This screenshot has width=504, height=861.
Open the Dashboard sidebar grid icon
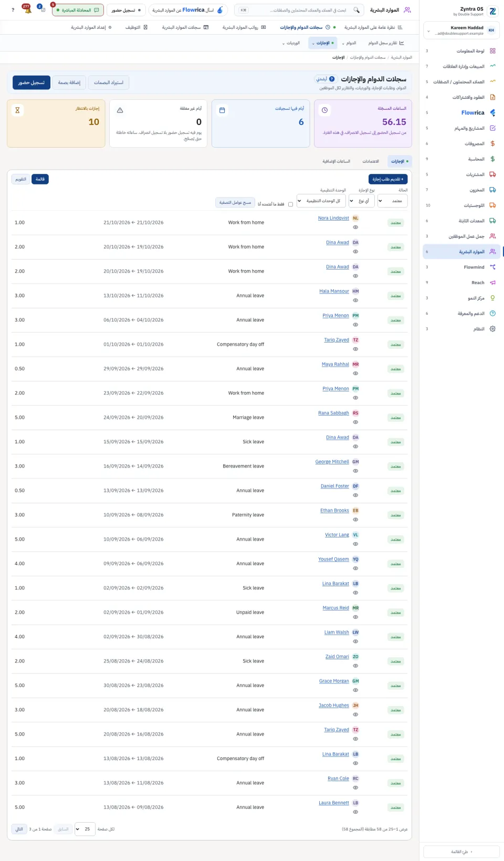(x=492, y=51)
